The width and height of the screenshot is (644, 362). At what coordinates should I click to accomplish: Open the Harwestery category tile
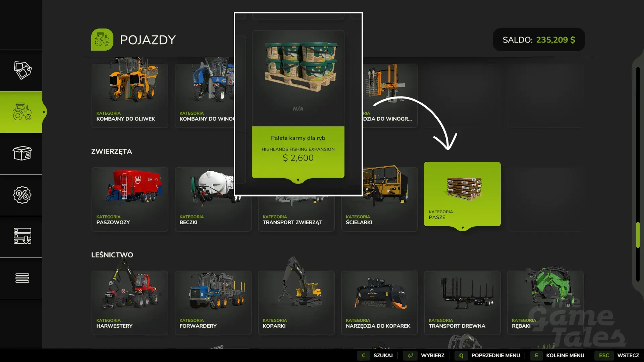click(130, 303)
